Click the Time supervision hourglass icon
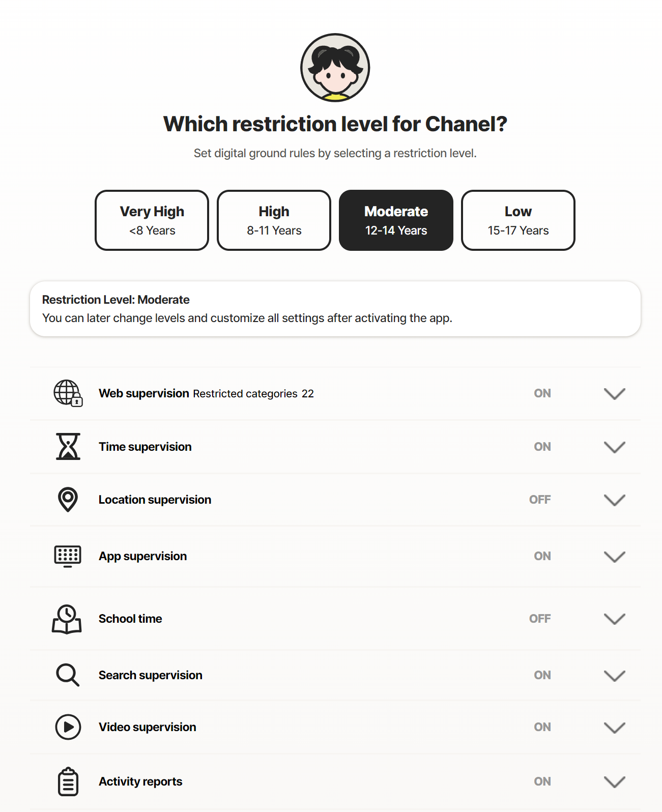662x812 pixels. pyautogui.click(x=68, y=446)
